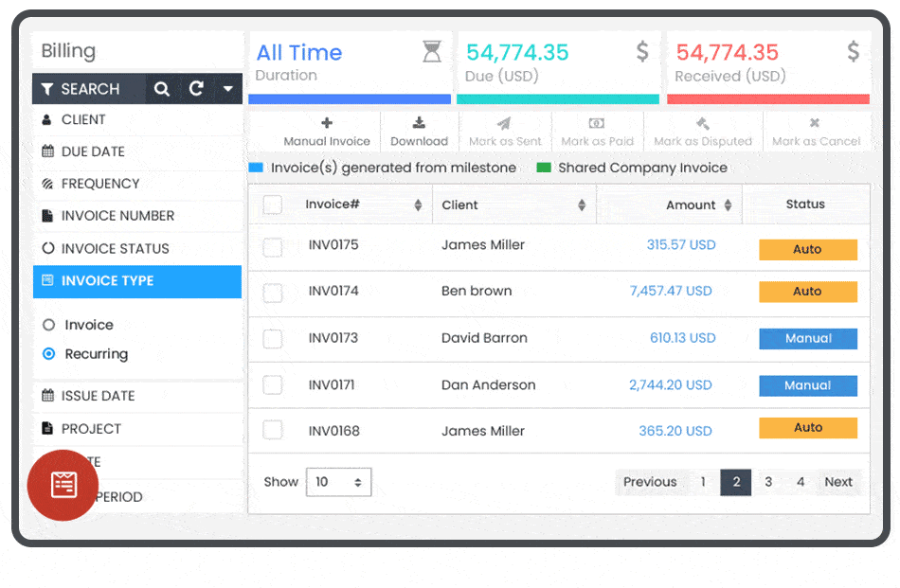Screen dimensions: 900x588
Task: Click the hourglass icon on All Time duration
Action: click(x=432, y=51)
